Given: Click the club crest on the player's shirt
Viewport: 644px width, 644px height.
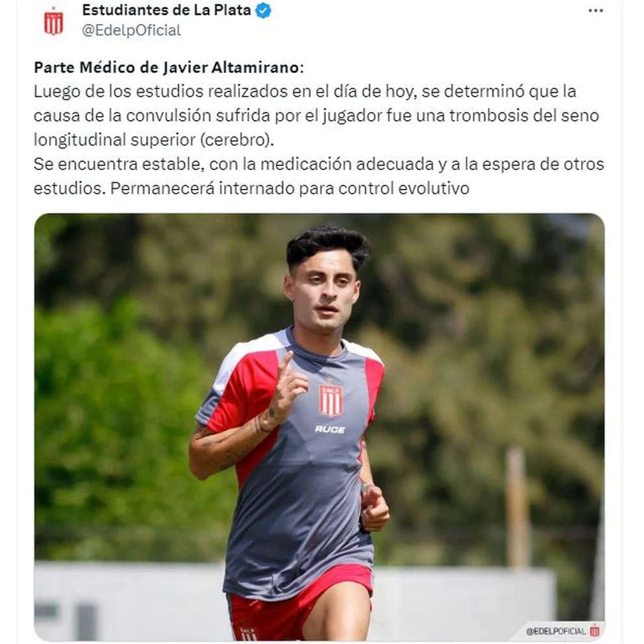Looking at the screenshot, I should (331, 400).
